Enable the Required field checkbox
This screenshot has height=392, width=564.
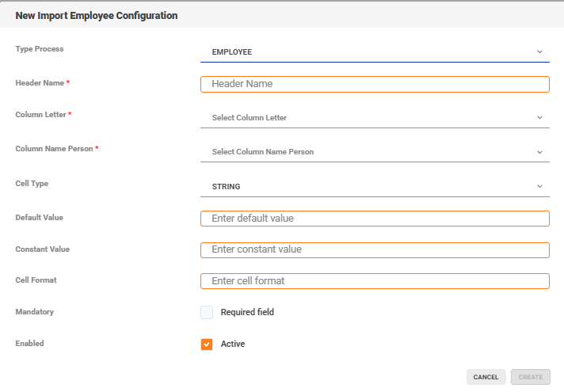[207, 312]
